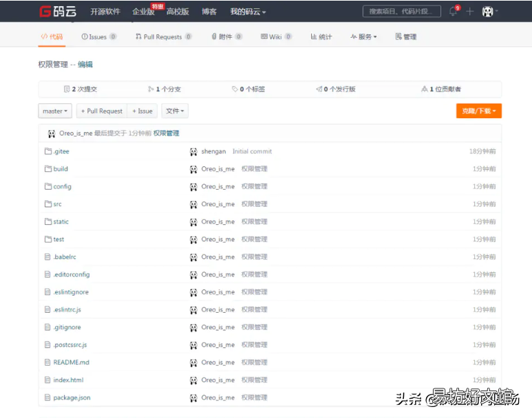Image resolution: width=532 pixels, height=418 pixels.
Task: Open 高校版 in the top navigation
Action: point(178,12)
